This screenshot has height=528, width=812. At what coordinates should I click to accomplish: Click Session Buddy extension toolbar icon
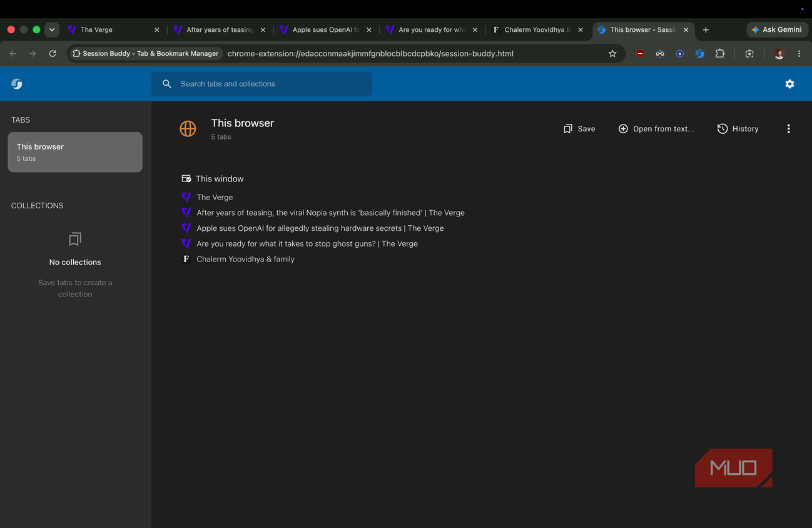[700, 54]
